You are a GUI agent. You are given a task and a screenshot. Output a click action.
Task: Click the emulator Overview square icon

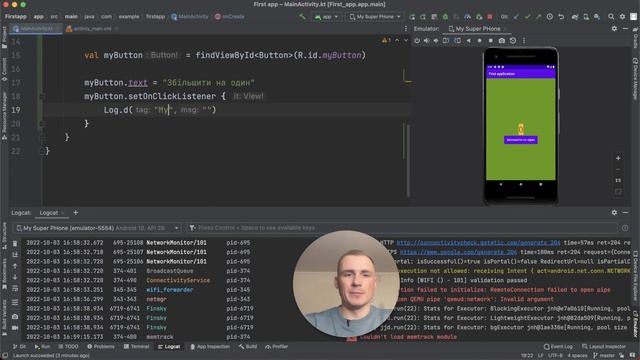click(491, 40)
